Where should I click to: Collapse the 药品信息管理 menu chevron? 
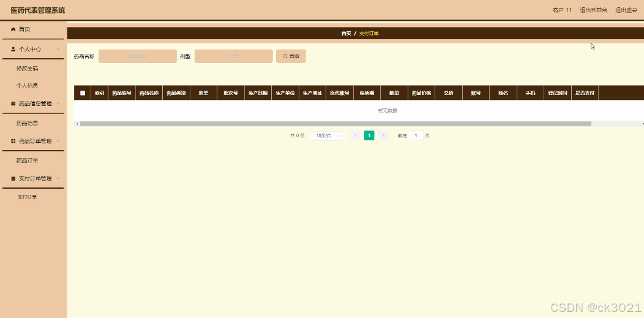point(58,104)
